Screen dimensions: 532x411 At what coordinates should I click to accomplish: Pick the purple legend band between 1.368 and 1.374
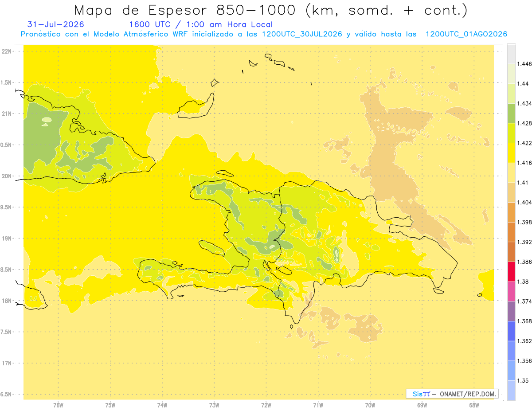coord(512,311)
